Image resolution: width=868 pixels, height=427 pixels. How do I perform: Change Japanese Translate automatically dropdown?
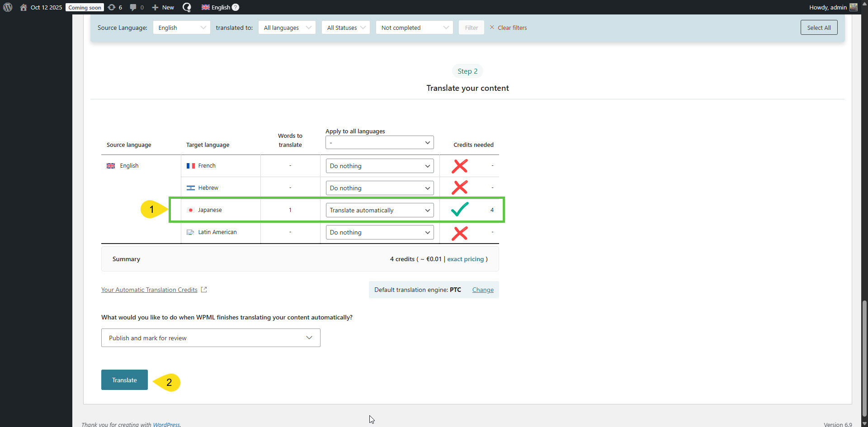click(379, 210)
